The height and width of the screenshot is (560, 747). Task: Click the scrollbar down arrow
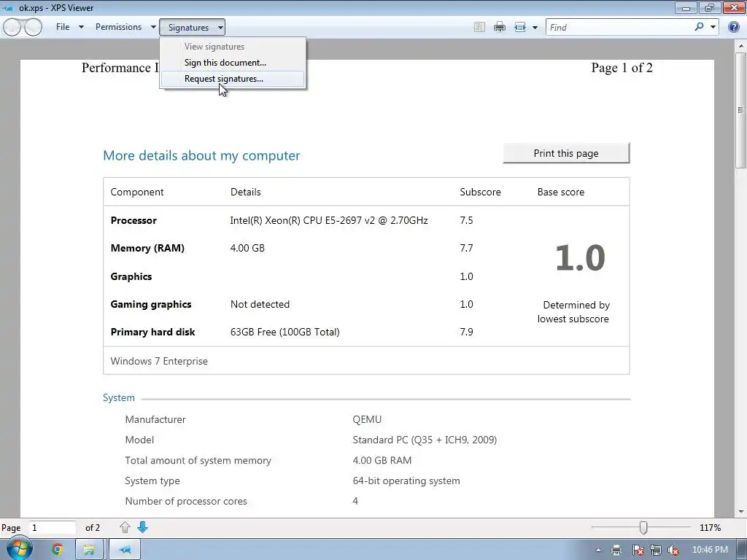pyautogui.click(x=741, y=512)
